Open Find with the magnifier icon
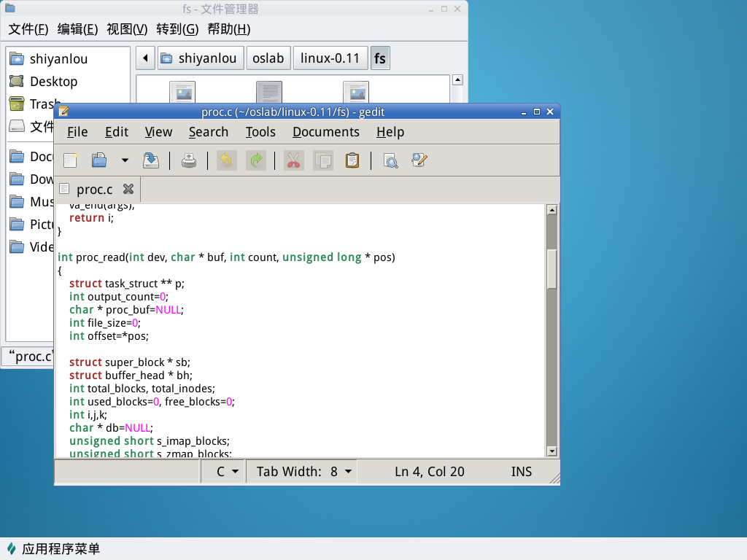Image resolution: width=747 pixels, height=560 pixels. (x=391, y=160)
